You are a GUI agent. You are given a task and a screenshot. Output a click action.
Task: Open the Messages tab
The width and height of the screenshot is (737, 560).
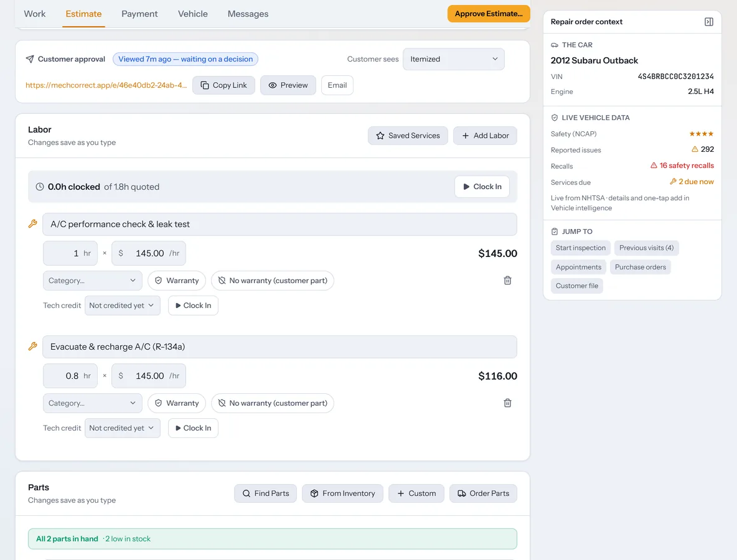coord(248,14)
